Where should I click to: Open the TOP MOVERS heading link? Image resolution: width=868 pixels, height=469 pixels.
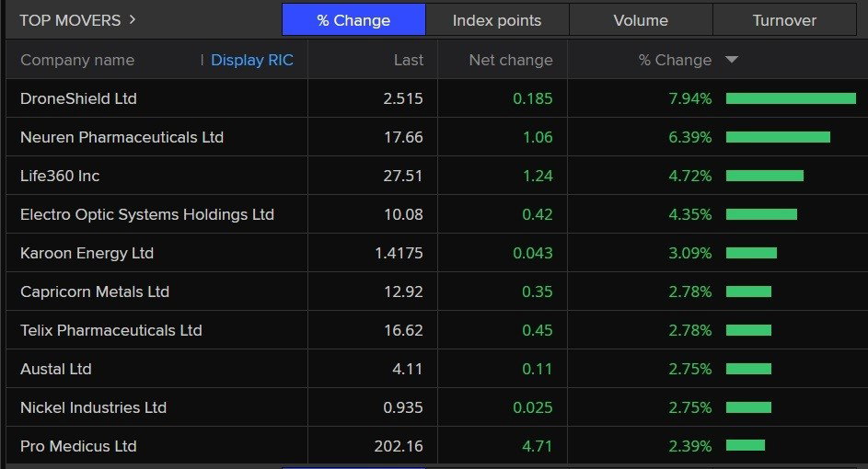tap(70, 20)
